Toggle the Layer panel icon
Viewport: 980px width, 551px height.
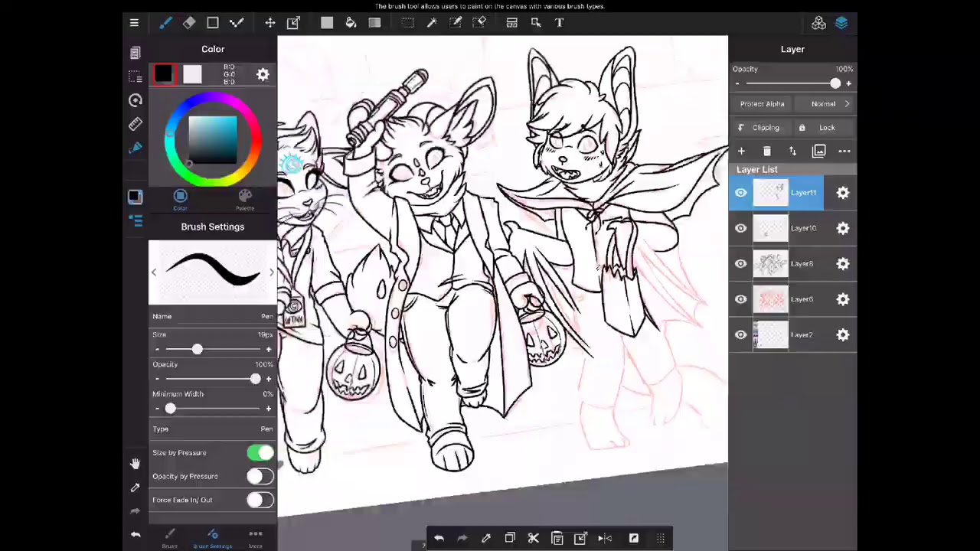click(x=841, y=23)
